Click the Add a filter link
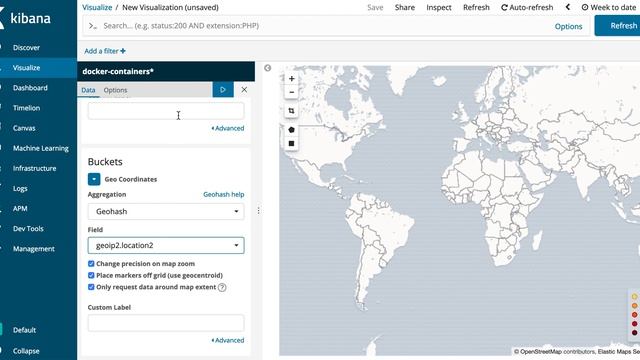The width and height of the screenshot is (640, 360). 105,51
